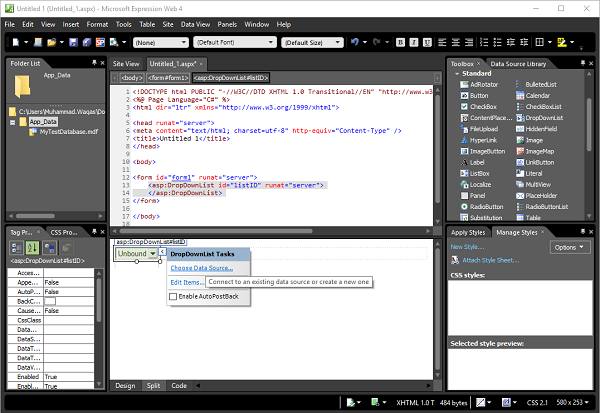
Task: Click the BackColor swatch in Tag Properties
Action: click(50, 300)
